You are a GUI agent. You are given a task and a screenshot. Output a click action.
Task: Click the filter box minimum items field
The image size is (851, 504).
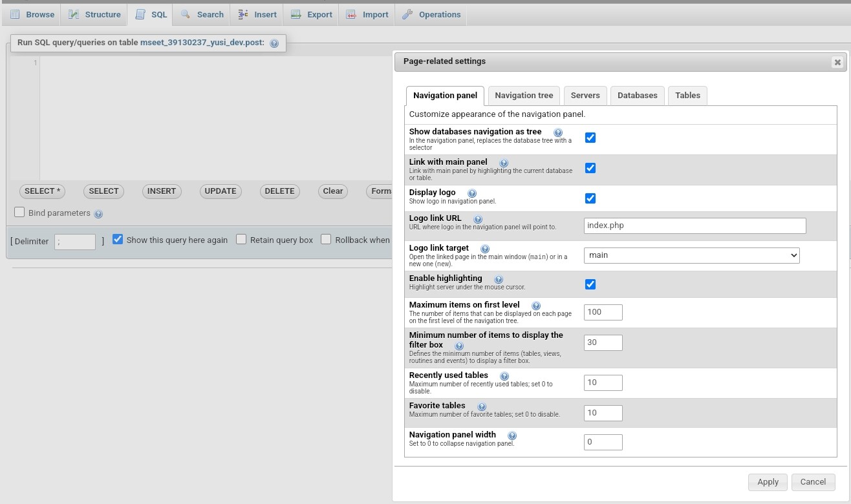click(603, 342)
